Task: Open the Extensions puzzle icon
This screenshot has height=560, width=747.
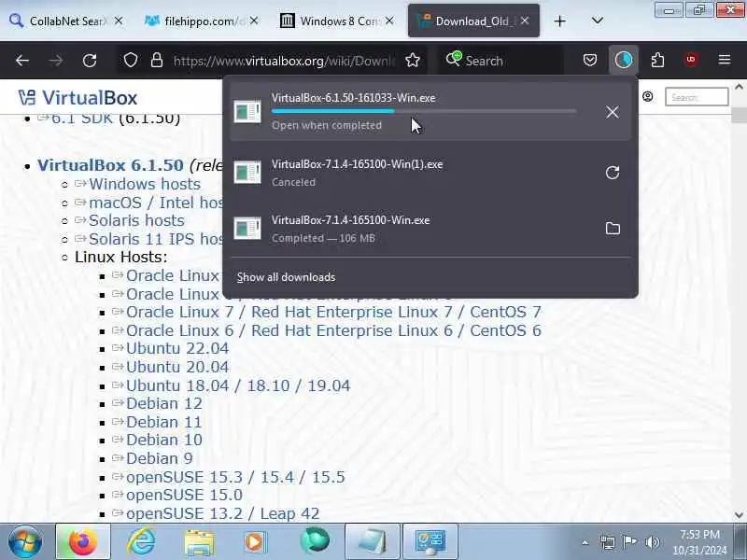Action: (x=657, y=60)
